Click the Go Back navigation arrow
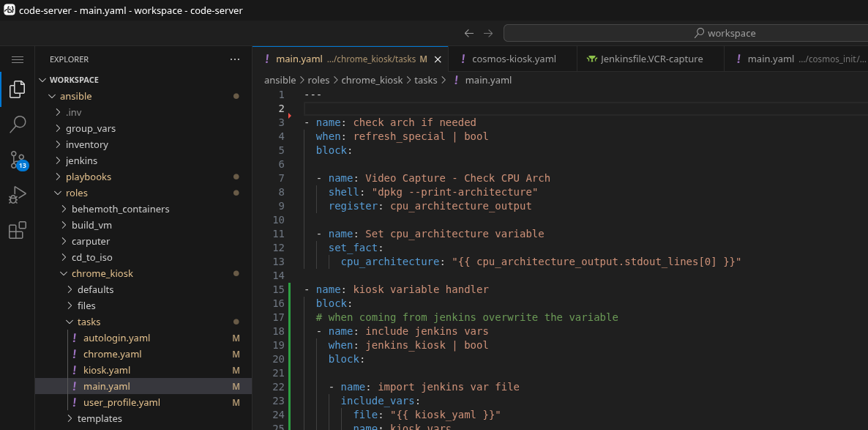 (469, 33)
